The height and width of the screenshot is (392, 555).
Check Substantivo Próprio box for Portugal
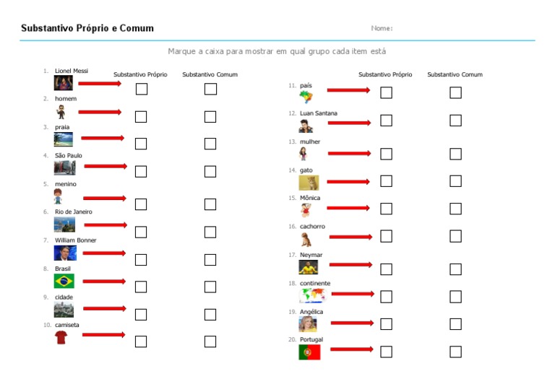tap(387, 352)
